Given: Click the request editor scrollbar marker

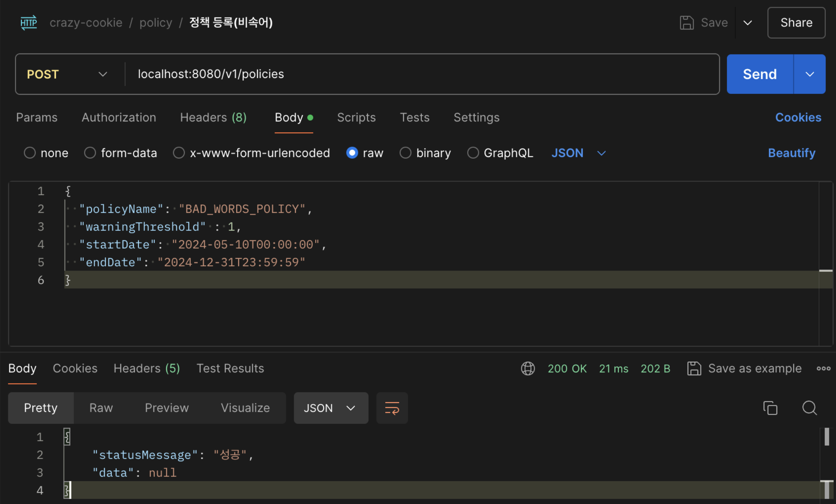Looking at the screenshot, I should 825,271.
